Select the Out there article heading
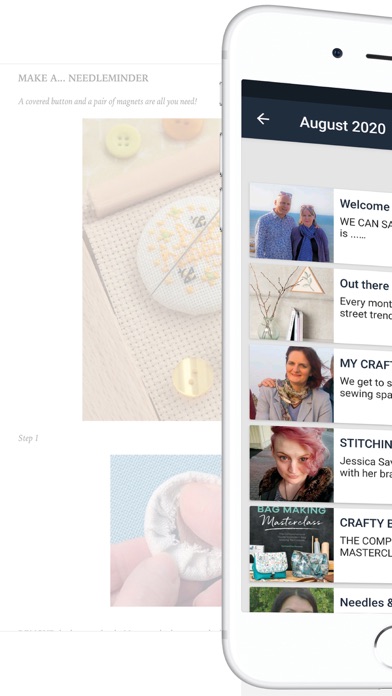392x696 pixels. [364, 285]
